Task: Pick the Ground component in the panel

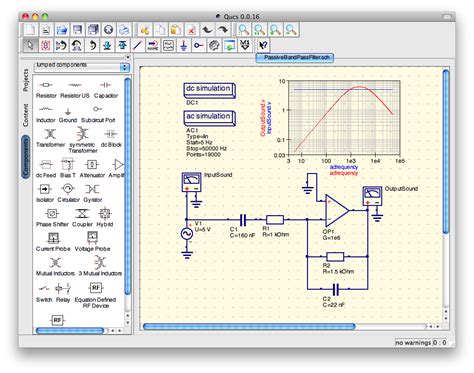Action: click(68, 114)
